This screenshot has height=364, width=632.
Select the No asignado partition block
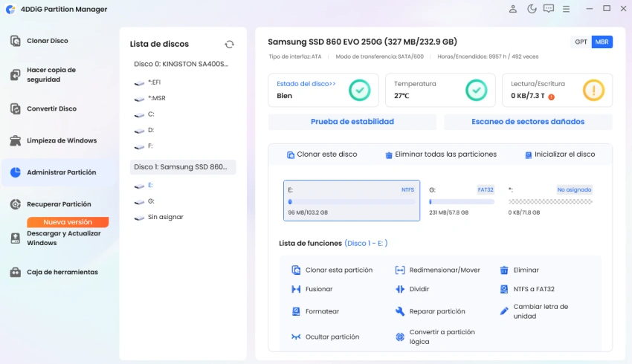pos(550,201)
